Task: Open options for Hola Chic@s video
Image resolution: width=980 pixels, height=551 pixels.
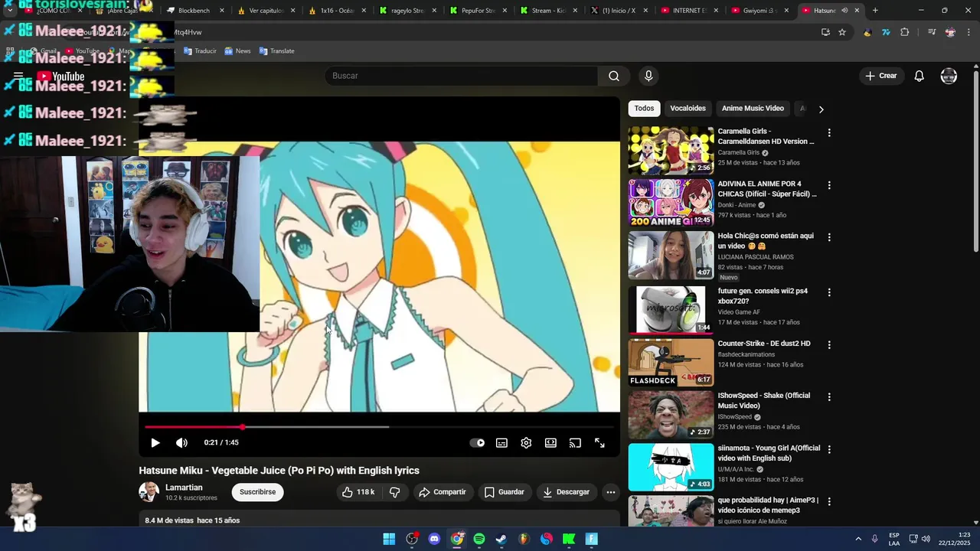Action: [x=828, y=237]
